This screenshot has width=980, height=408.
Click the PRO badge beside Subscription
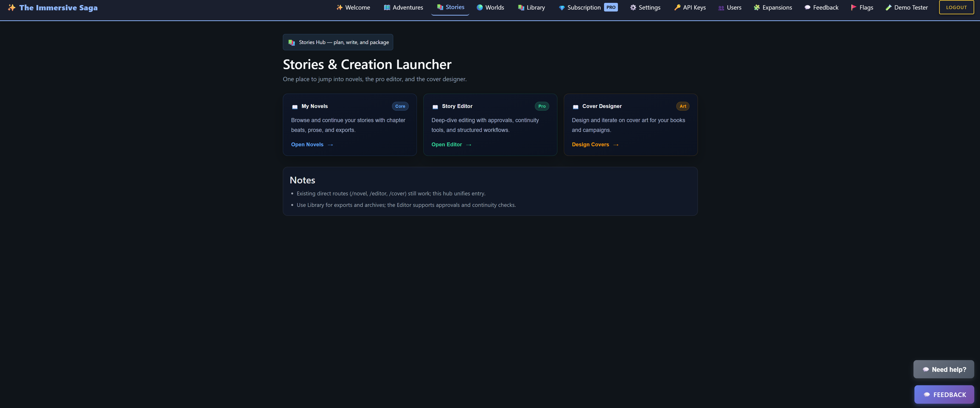pyautogui.click(x=610, y=8)
